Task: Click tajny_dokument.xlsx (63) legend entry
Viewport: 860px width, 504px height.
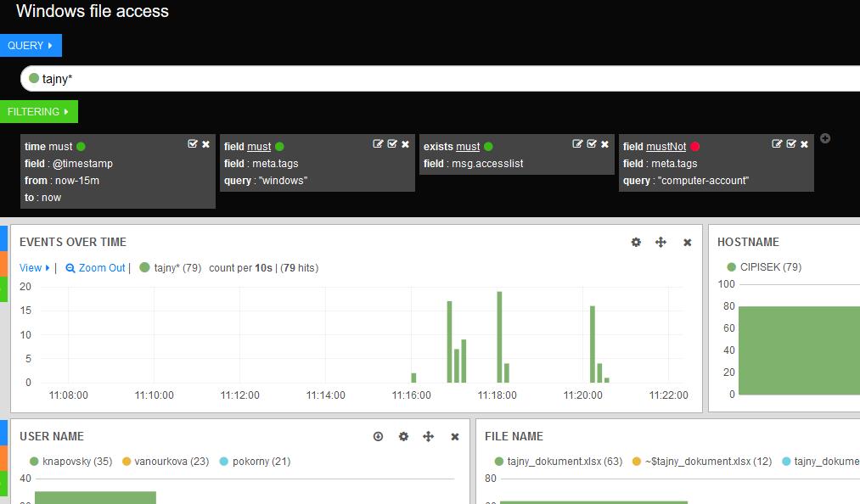Action: [559, 462]
